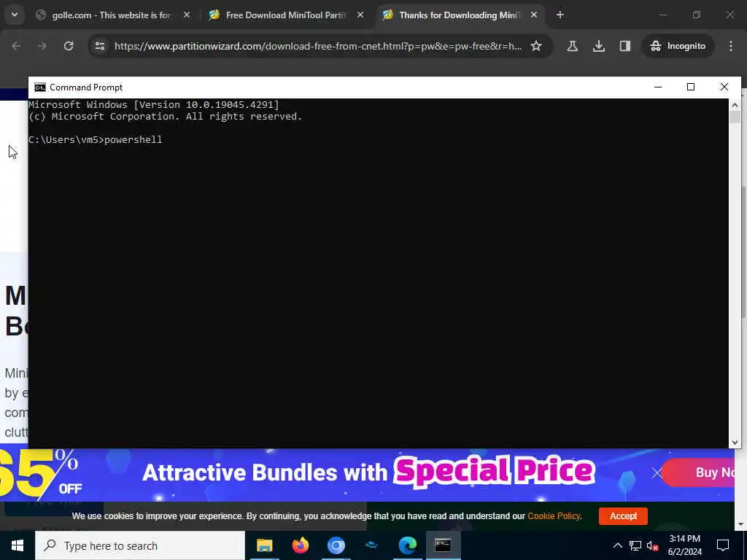Go forward in Chrome
747x560 pixels.
click(x=42, y=46)
